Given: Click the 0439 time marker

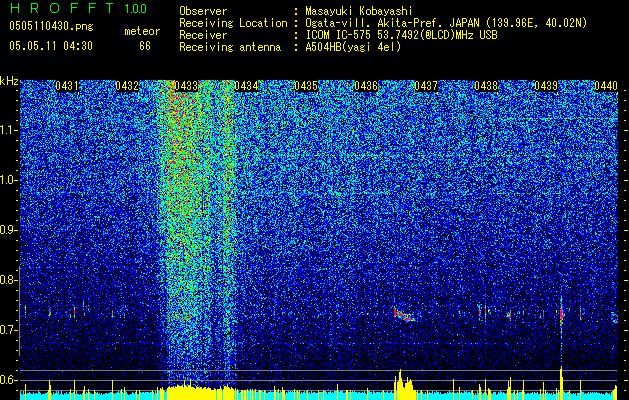Looking at the screenshot, I should [546, 86].
